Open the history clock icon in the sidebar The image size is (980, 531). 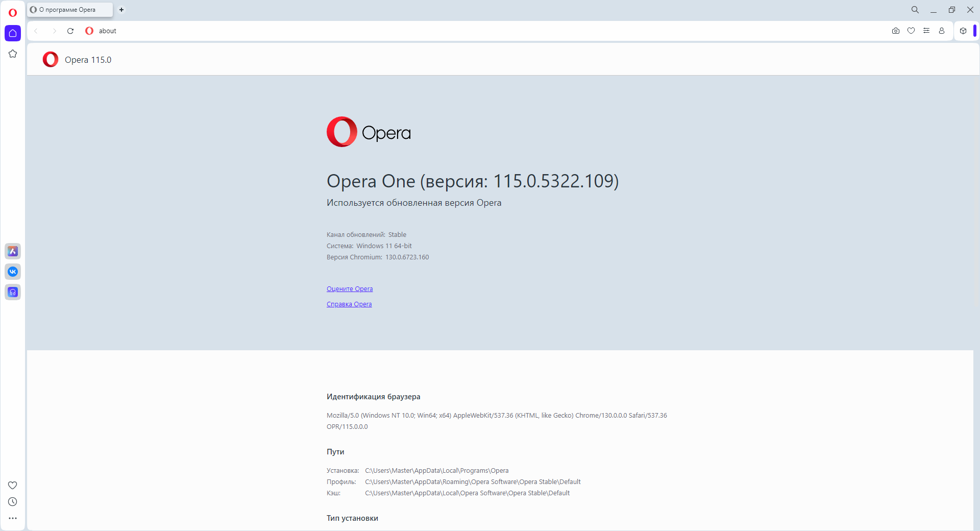[x=13, y=502]
